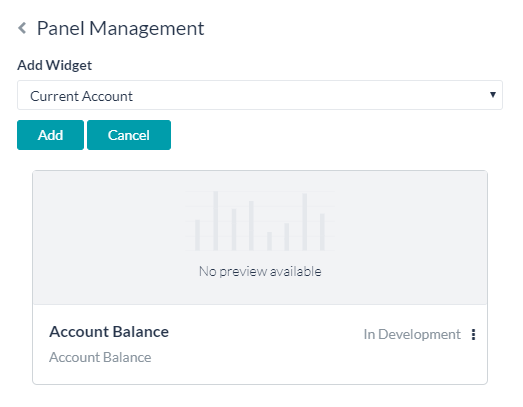Open the Current Account widget selector

[260, 95]
